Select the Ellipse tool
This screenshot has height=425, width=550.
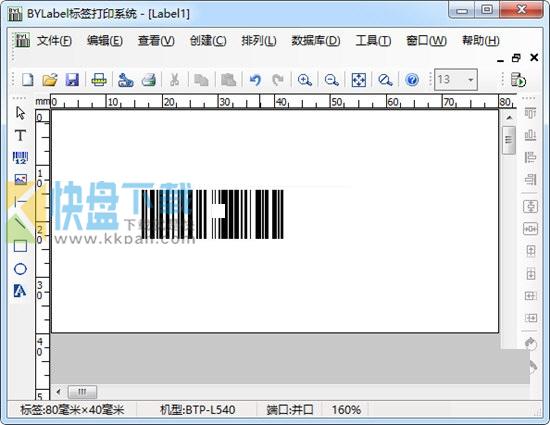(20, 269)
